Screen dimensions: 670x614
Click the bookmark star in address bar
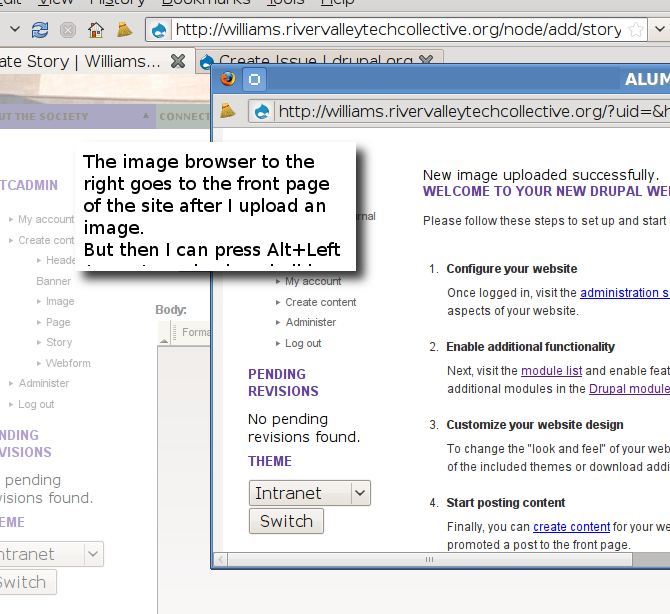636,29
